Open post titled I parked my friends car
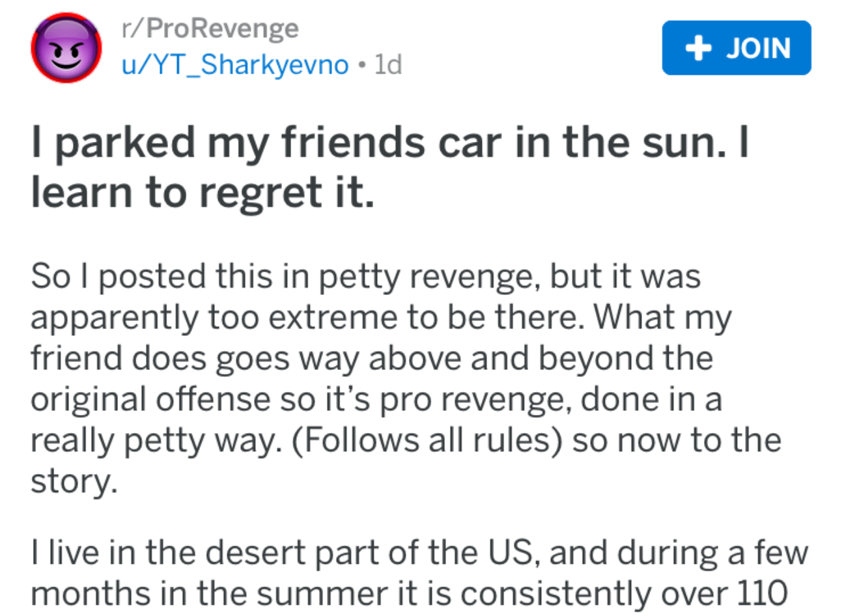This screenshot has height=616, width=844. tap(389, 141)
